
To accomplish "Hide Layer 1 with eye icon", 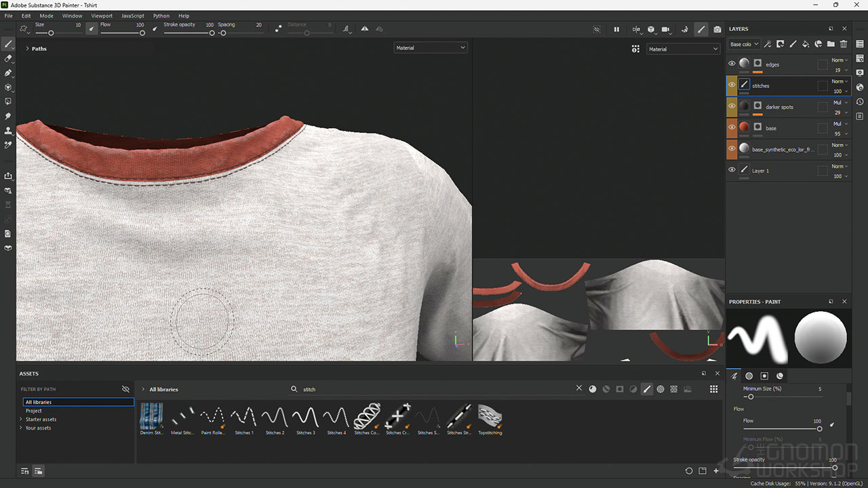I will 732,170.
